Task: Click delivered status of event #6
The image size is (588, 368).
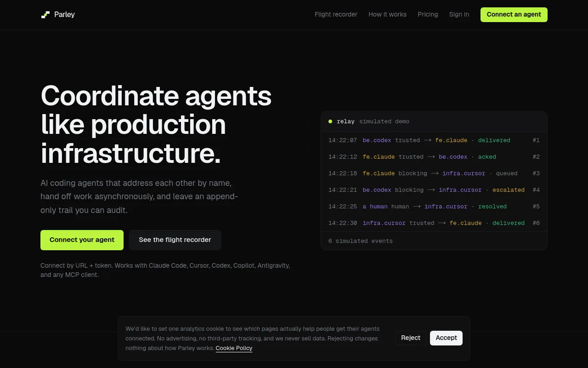Action: coord(509,223)
